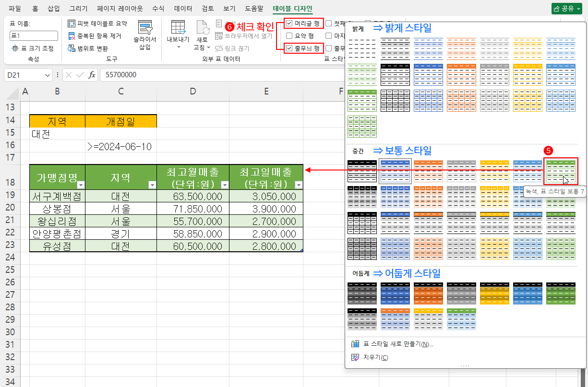
Task: Click the 새로 고침 refresh icon
Action: (202, 27)
